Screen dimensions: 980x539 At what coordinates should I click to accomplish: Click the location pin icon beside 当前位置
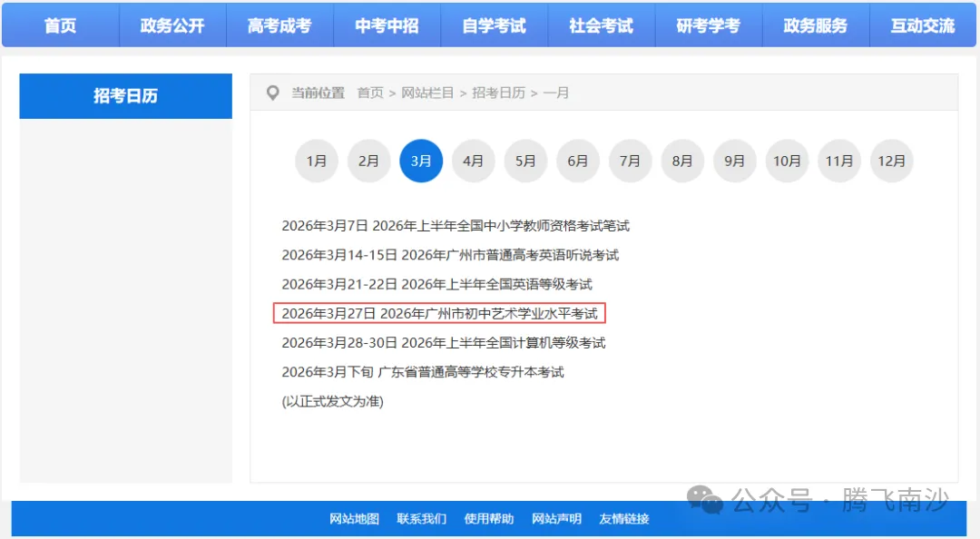coord(271,92)
